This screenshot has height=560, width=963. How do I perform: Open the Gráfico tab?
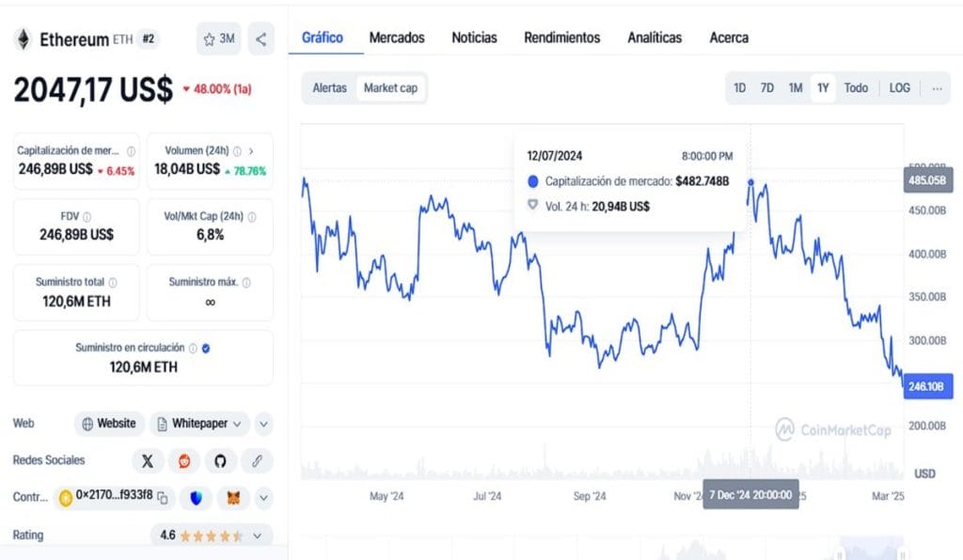pyautogui.click(x=323, y=38)
